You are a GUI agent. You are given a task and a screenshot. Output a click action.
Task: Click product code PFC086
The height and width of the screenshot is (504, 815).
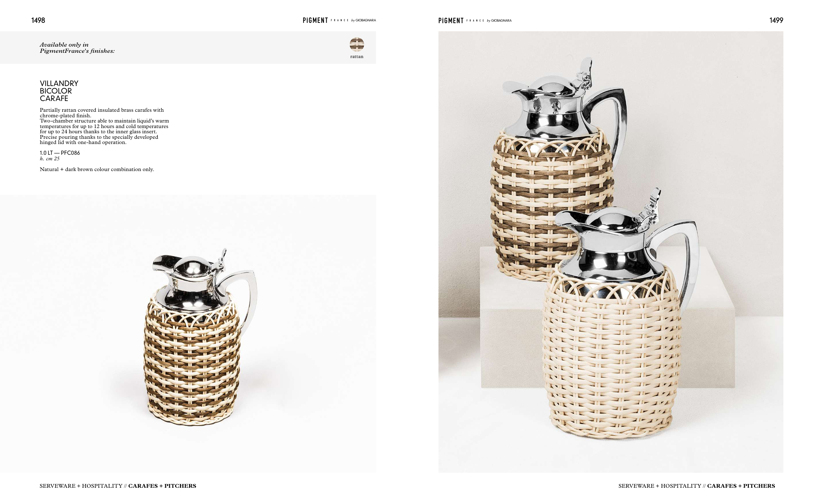[70, 153]
